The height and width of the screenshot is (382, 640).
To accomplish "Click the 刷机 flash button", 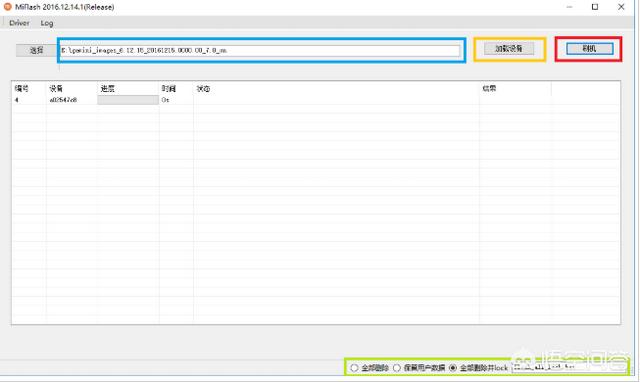I will click(x=589, y=49).
